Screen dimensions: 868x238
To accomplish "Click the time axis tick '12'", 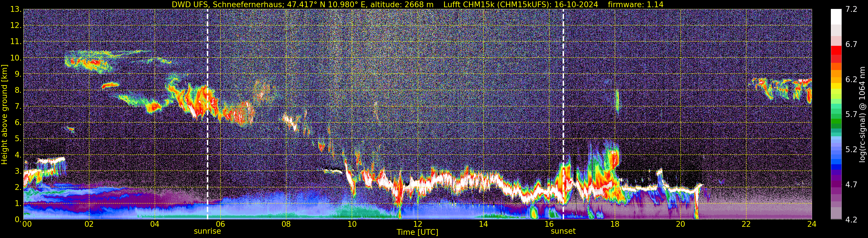I will point(417,224).
